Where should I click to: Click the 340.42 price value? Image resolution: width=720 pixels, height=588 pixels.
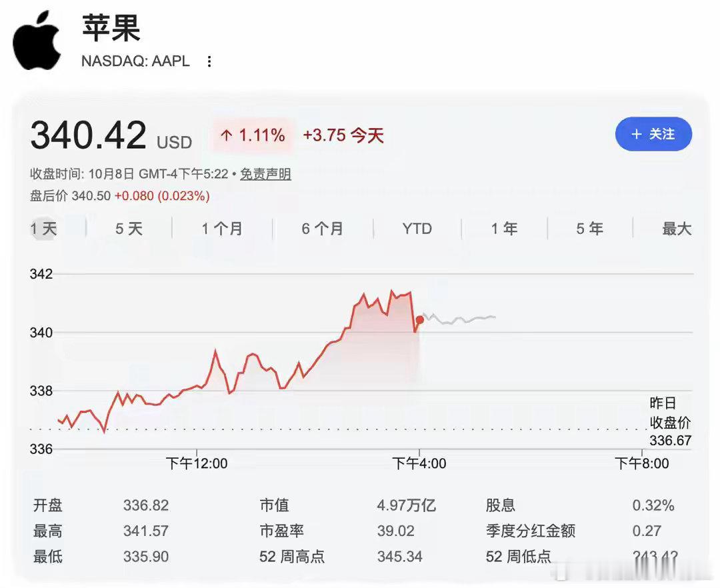coord(89,135)
